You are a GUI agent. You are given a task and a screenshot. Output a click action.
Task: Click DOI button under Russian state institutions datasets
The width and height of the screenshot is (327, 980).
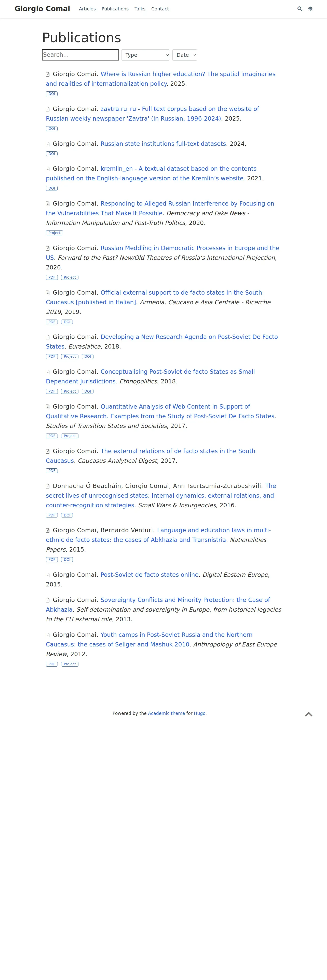52,154
